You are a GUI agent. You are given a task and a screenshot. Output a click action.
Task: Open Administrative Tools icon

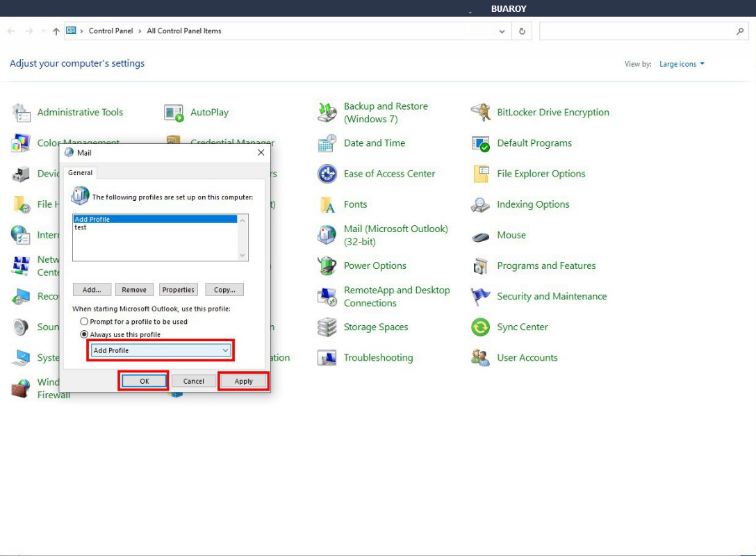point(22,113)
